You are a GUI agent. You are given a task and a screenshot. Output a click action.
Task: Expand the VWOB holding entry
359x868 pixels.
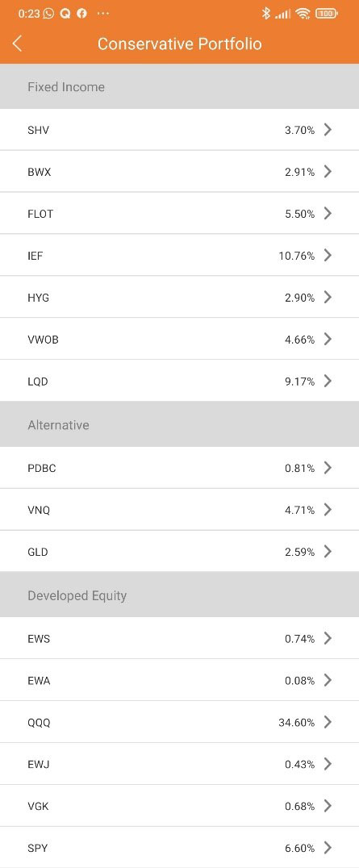(x=179, y=340)
